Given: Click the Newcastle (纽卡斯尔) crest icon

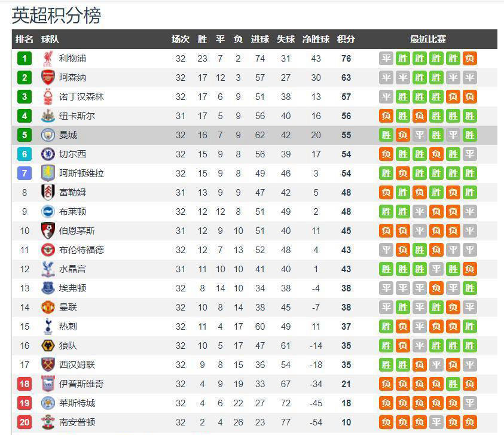Looking at the screenshot, I should 48,116.
